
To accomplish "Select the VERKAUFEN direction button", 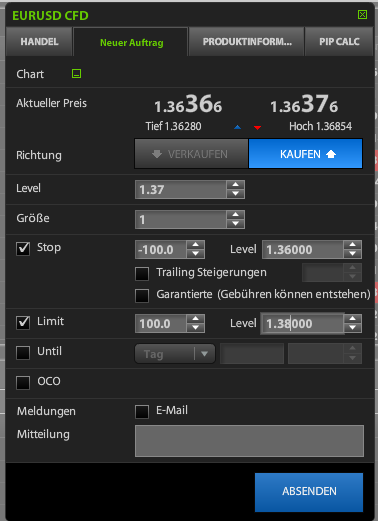I will tap(191, 154).
